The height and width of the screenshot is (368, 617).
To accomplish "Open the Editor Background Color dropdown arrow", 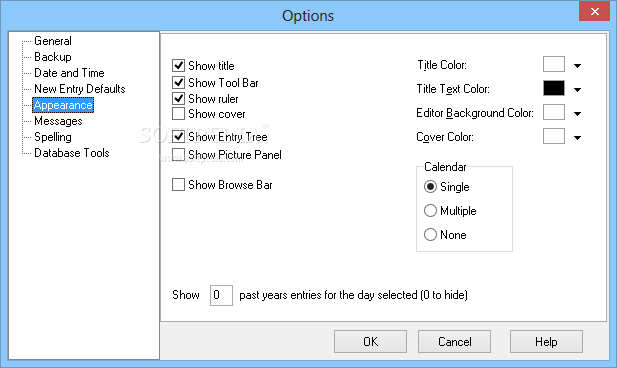I will [577, 114].
